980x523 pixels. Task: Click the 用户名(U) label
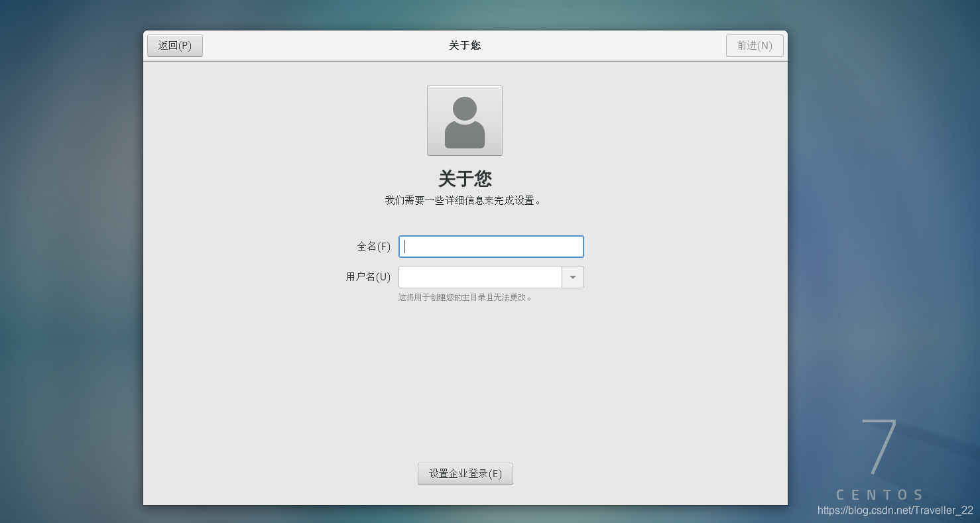coord(368,277)
